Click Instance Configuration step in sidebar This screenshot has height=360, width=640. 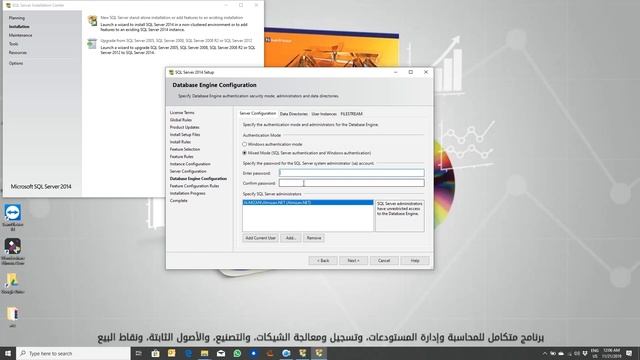coord(190,164)
